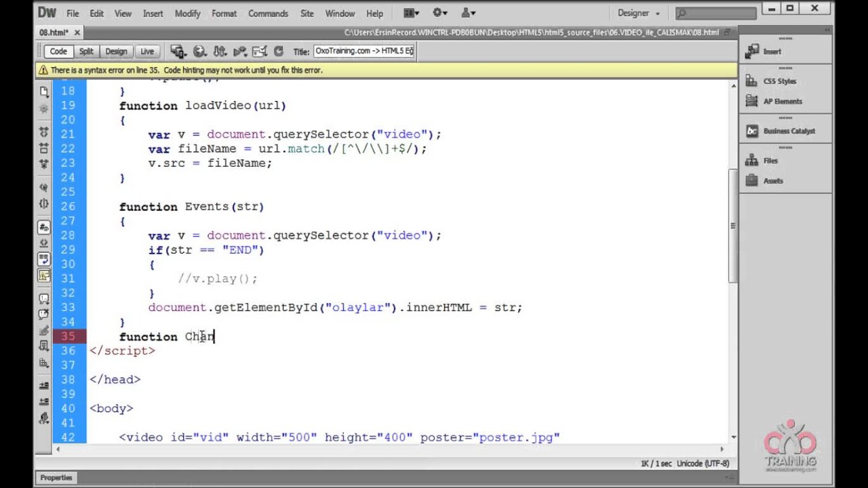Open the Layout dropdown in application bar
Viewport: 868px width, 488px height.
click(x=411, y=13)
